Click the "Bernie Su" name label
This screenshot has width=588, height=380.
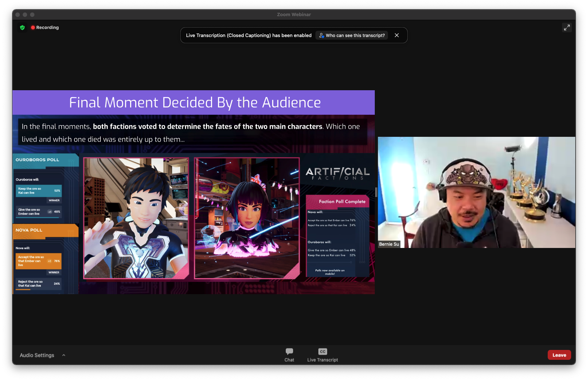389,244
